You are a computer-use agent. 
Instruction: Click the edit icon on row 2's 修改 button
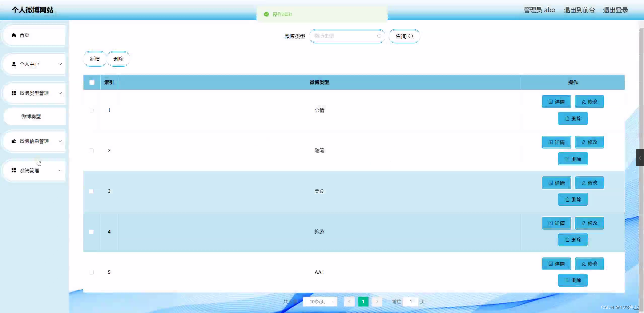pos(583,142)
